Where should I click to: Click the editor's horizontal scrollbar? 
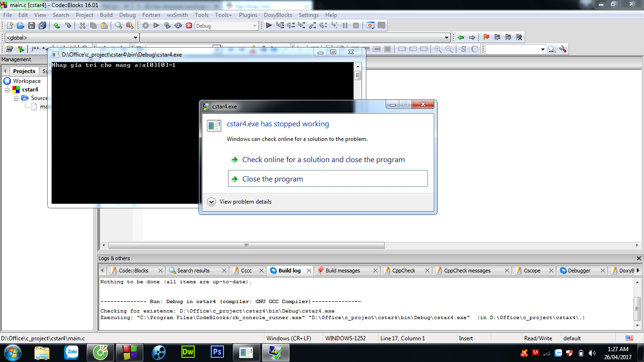(246, 246)
